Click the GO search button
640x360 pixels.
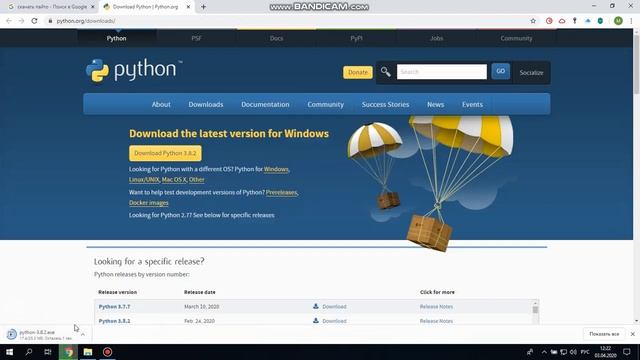click(x=500, y=71)
